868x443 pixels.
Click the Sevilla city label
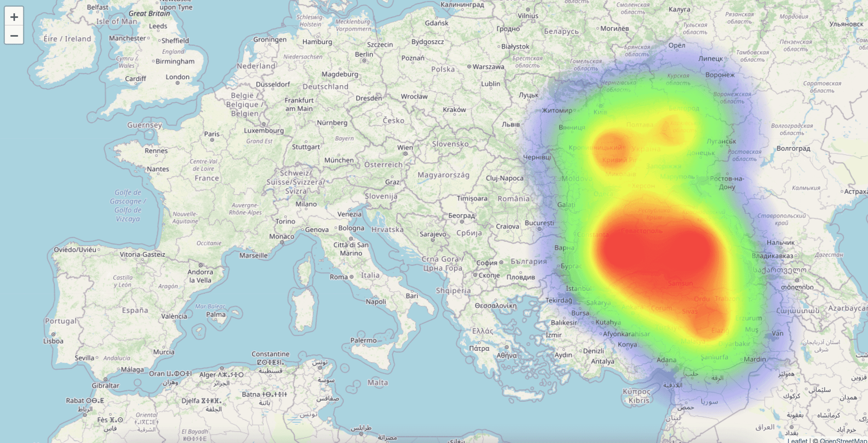point(84,358)
